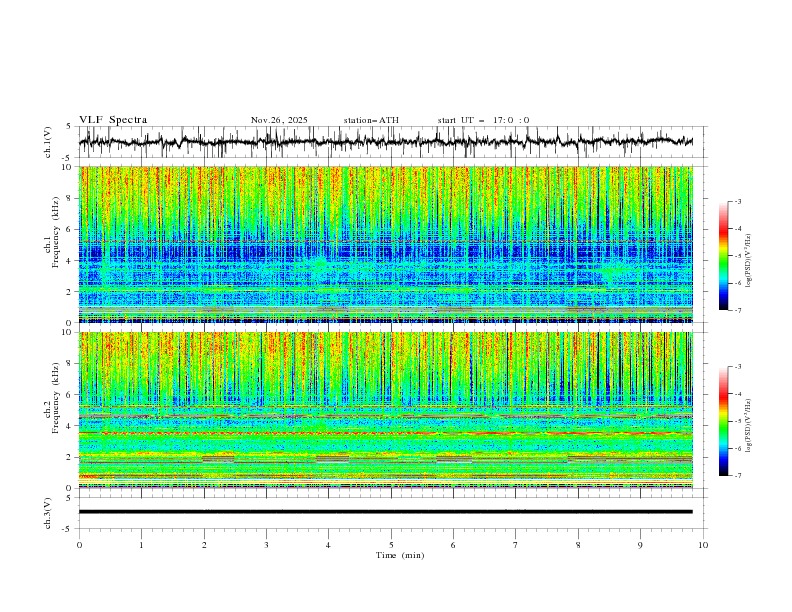Click the "8" kHz tick on ch.2 frequency axis
Viewport: 792px width, 612px height.
pyautogui.click(x=69, y=364)
